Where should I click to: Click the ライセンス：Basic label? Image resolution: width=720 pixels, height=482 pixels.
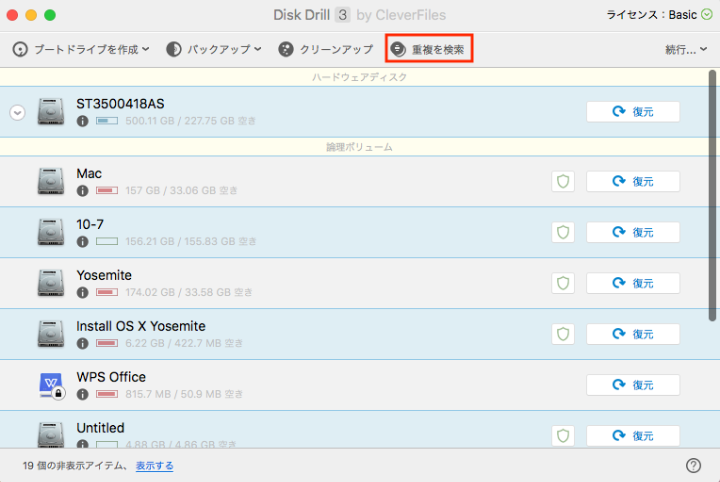[652, 15]
